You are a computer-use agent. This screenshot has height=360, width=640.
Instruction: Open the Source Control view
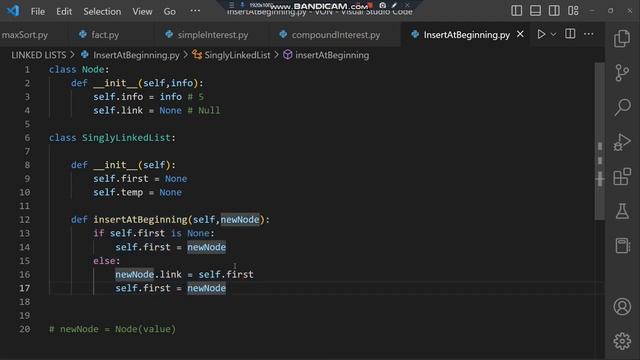click(x=622, y=73)
